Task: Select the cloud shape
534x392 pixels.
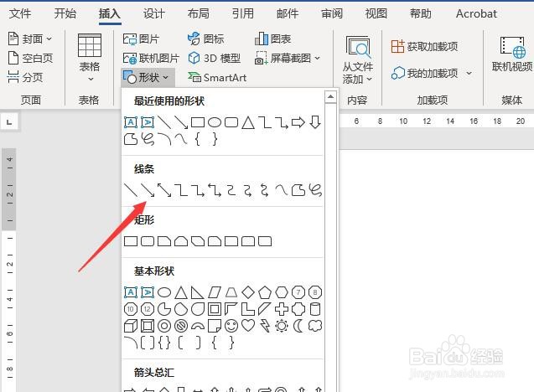Action: [x=315, y=326]
